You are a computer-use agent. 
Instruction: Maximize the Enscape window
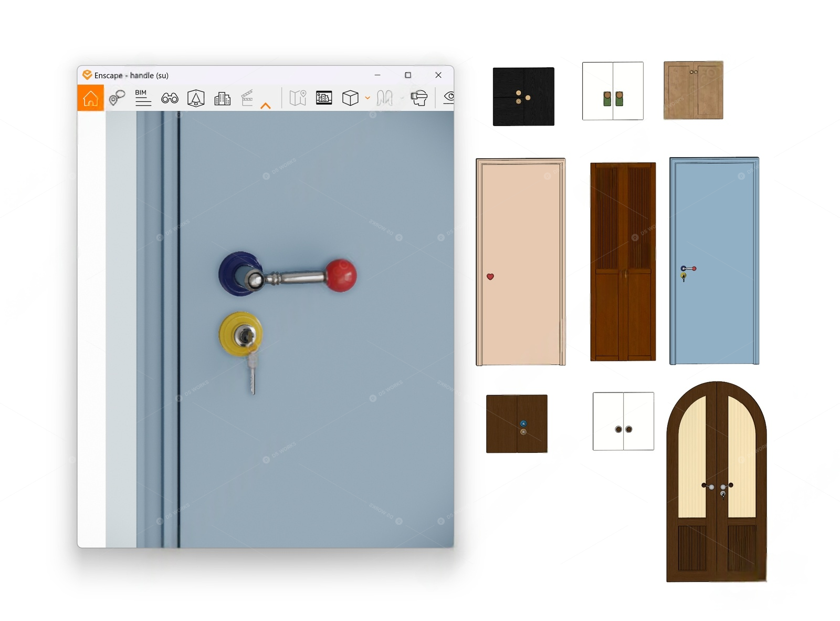pyautogui.click(x=408, y=75)
